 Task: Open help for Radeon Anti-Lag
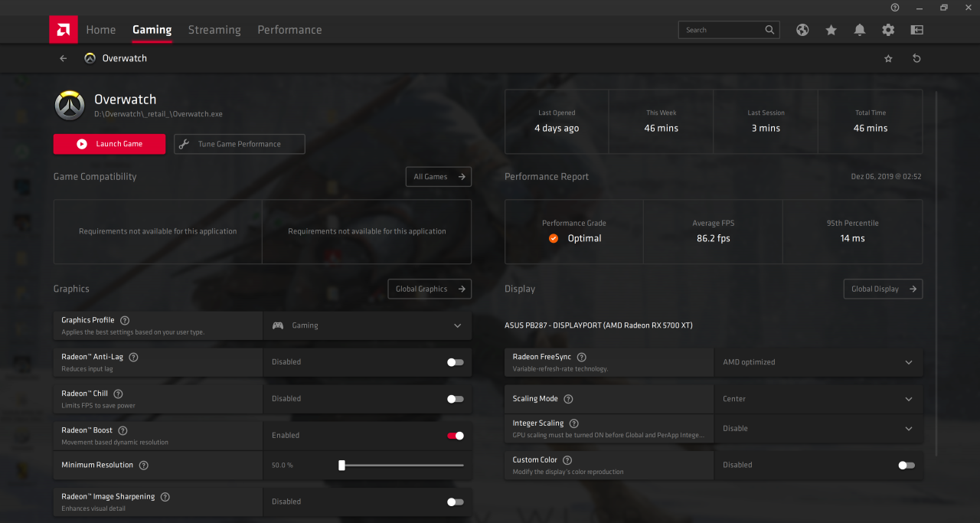point(133,357)
